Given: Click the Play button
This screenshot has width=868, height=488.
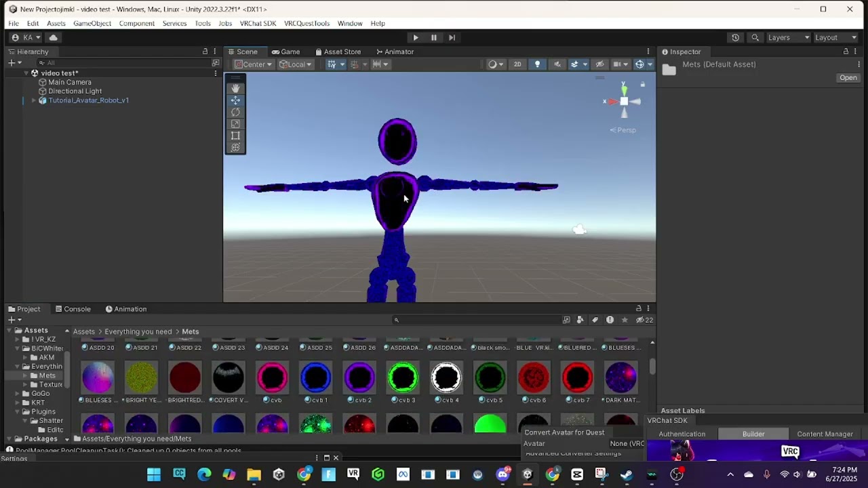Looking at the screenshot, I should [416, 37].
